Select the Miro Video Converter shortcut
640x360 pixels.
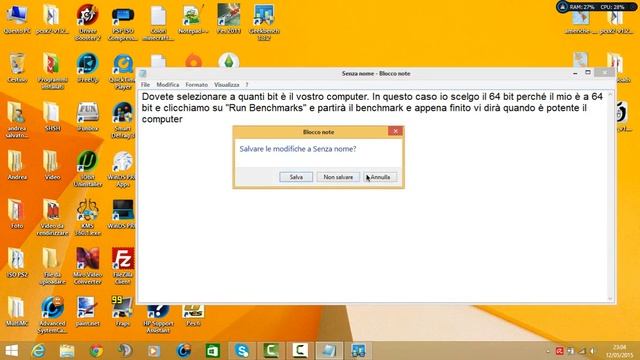(87, 266)
